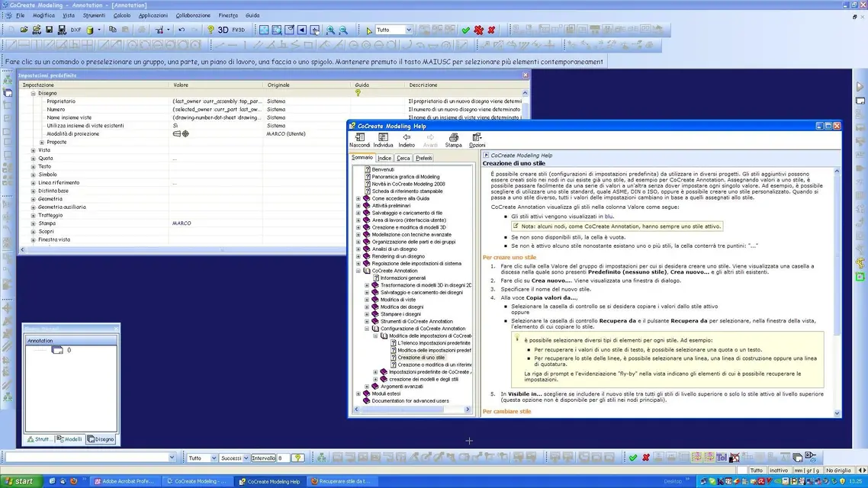The width and height of the screenshot is (868, 488).
Task: Expand the Stampa settings group
Action: [x=34, y=223]
